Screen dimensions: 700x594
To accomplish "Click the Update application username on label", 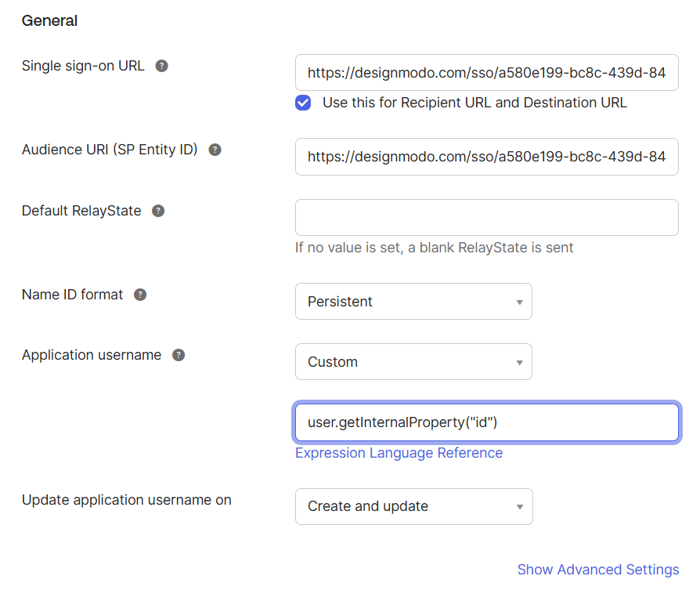I will [127, 500].
